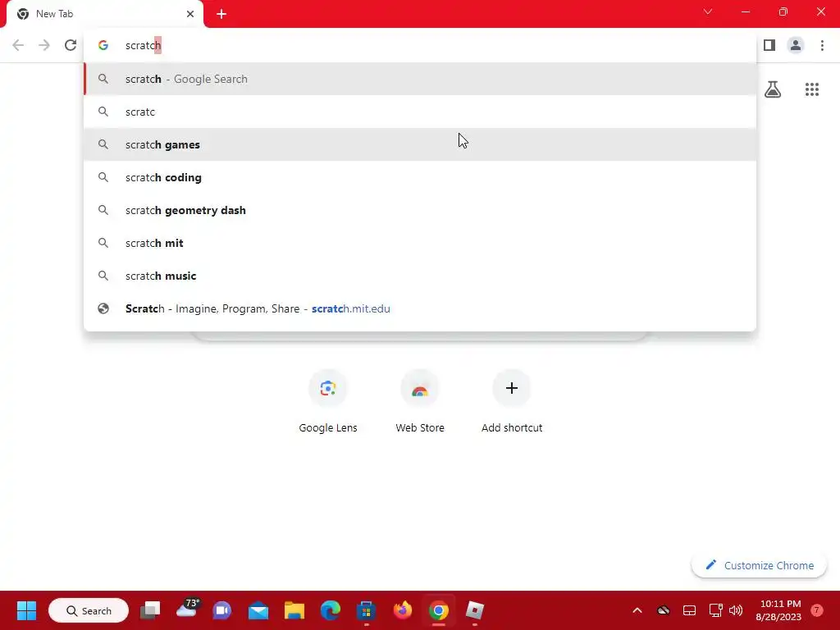Select the 'scratch music' suggestion
The width and height of the screenshot is (840, 630).
click(x=420, y=276)
